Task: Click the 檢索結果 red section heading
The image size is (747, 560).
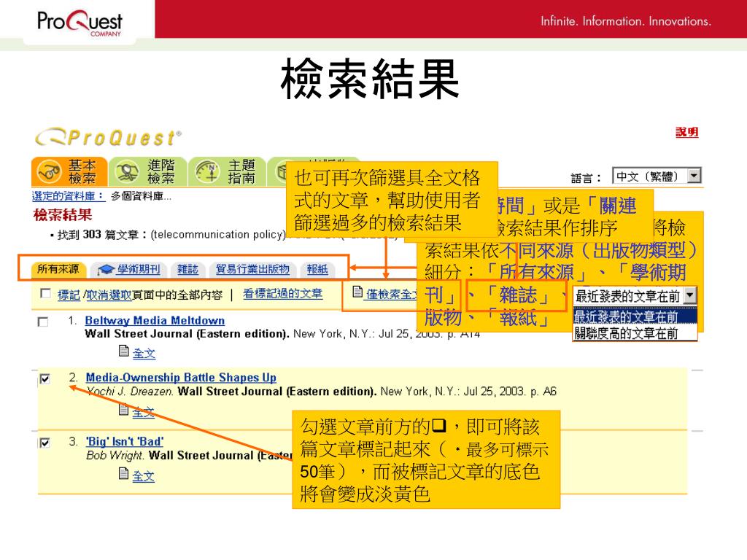Action: 63,215
